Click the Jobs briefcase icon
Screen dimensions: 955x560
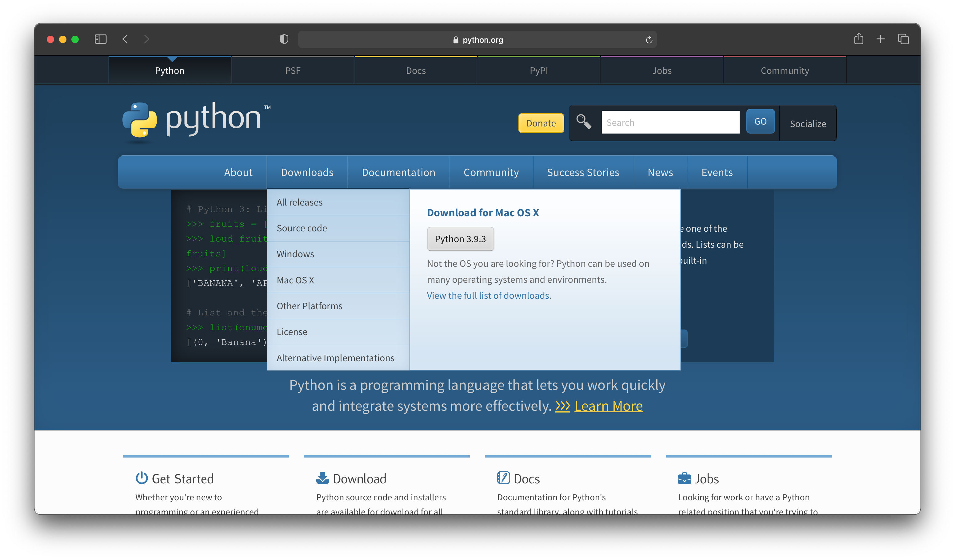point(685,478)
